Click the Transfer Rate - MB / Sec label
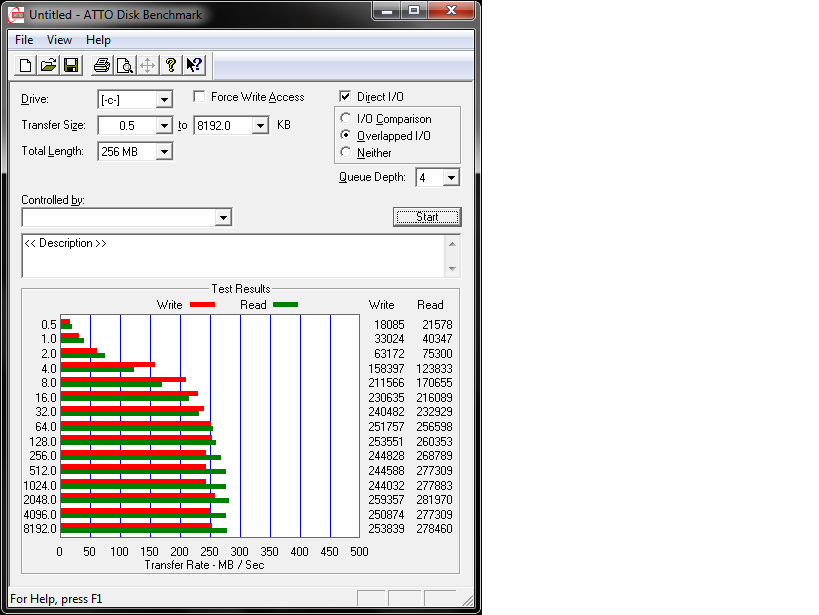The image size is (819, 615). pyautogui.click(x=204, y=565)
